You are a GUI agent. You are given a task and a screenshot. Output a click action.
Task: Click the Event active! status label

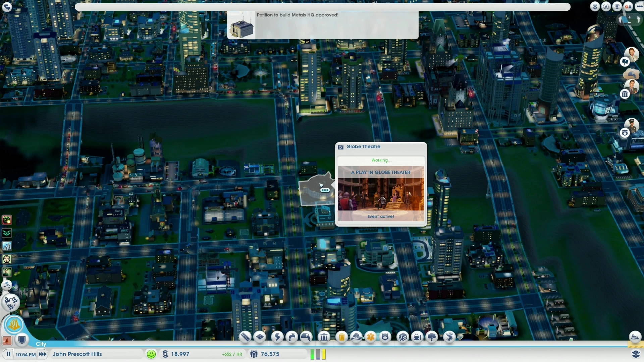point(381,216)
